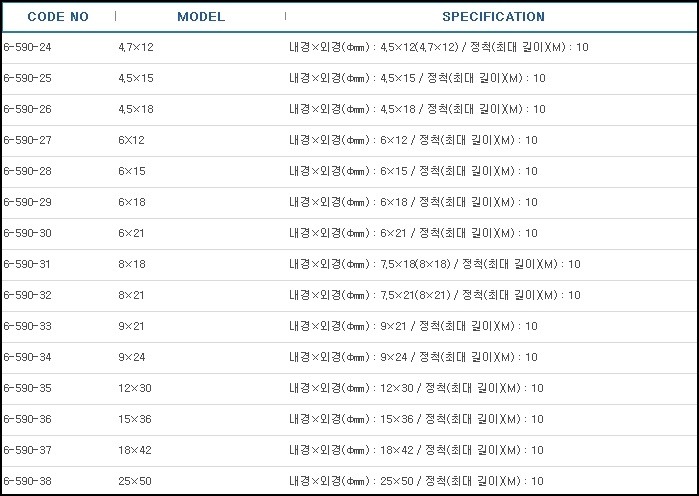The width and height of the screenshot is (699, 496).
Task: Click the 7,5×21(8×21) specification text
Action: [416, 295]
